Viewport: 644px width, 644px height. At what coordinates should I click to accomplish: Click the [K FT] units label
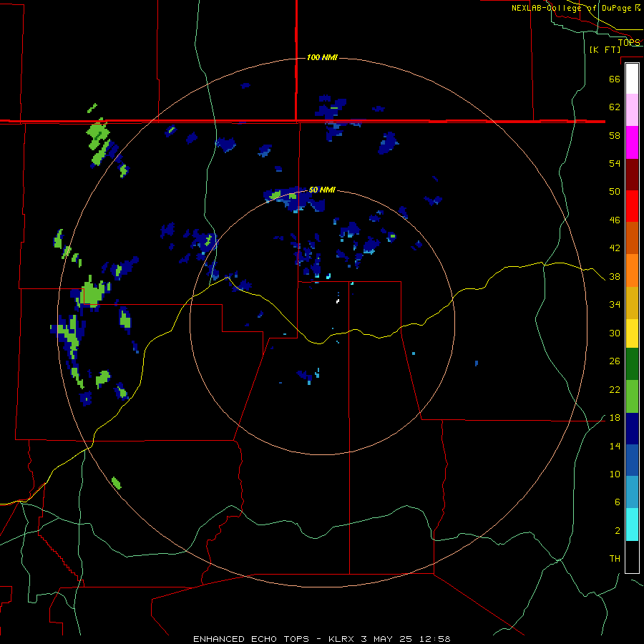(605, 49)
